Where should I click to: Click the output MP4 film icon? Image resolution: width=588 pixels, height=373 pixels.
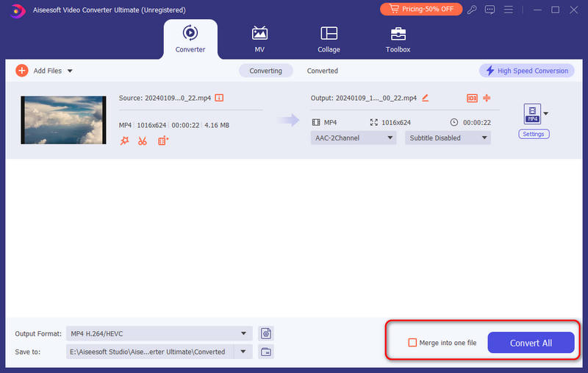(x=316, y=122)
